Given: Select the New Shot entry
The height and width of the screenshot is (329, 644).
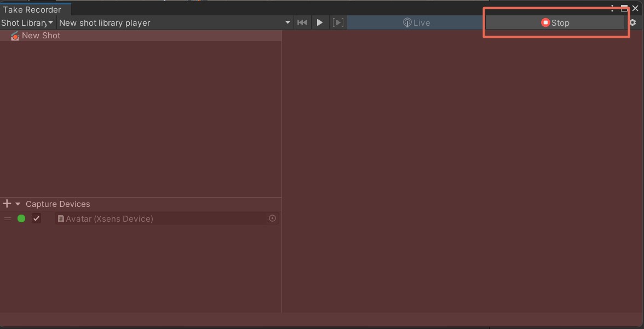Looking at the screenshot, I should tap(42, 36).
